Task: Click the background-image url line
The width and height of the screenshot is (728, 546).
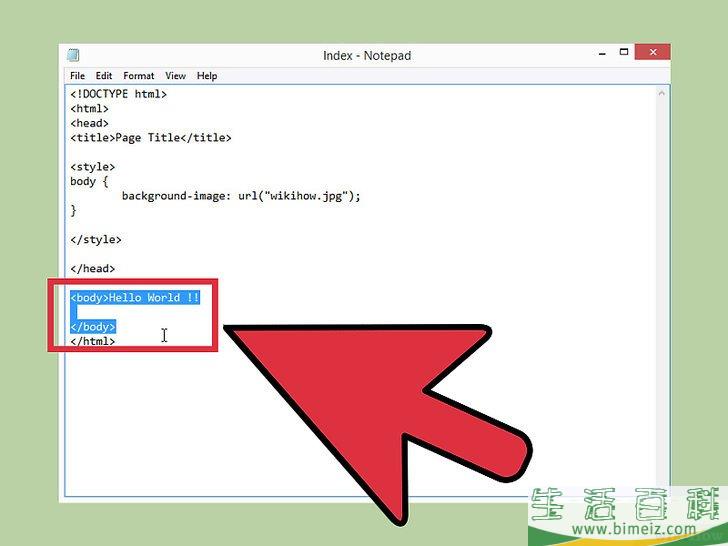Action: tap(241, 196)
